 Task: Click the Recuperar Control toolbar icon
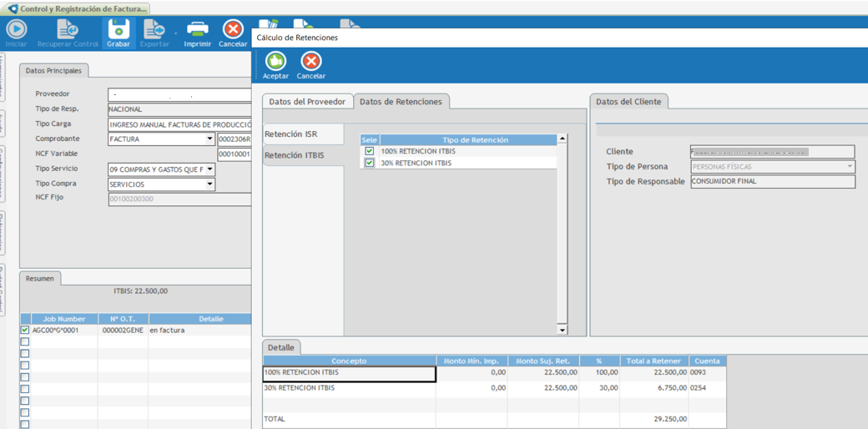pos(68,28)
